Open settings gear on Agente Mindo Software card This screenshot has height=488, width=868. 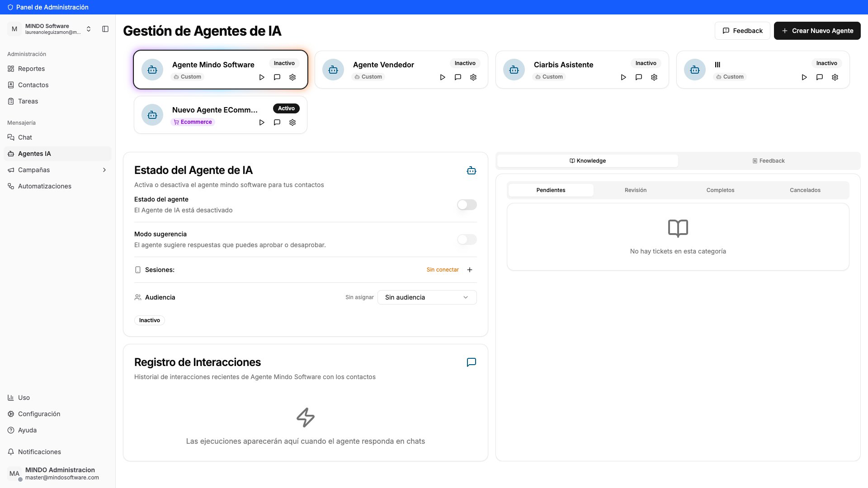[292, 77]
